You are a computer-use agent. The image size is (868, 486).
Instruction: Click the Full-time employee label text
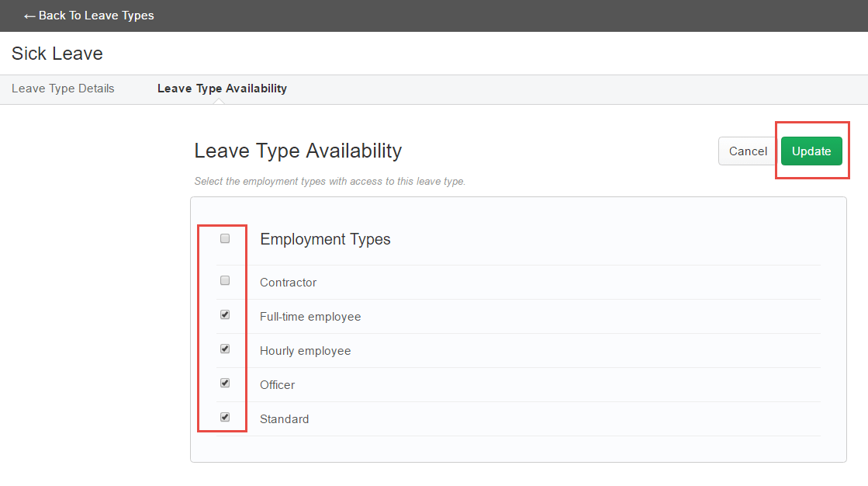310,316
